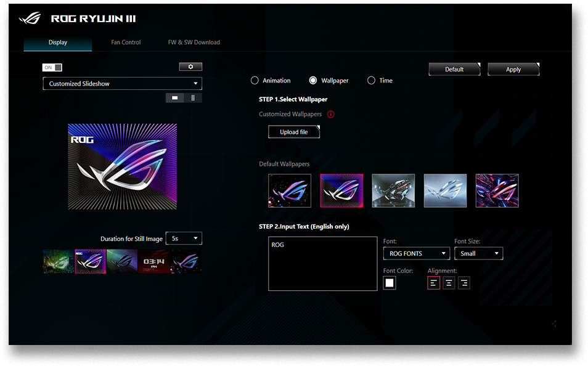The width and height of the screenshot is (588, 366).
Task: Click the ROG logo in header
Action: click(x=30, y=18)
